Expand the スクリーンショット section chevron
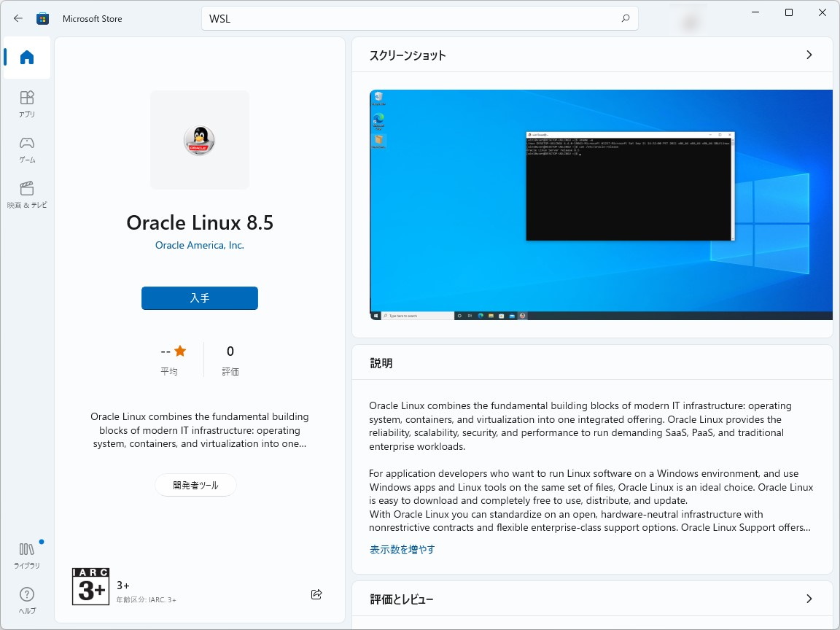The width and height of the screenshot is (840, 630). click(809, 55)
